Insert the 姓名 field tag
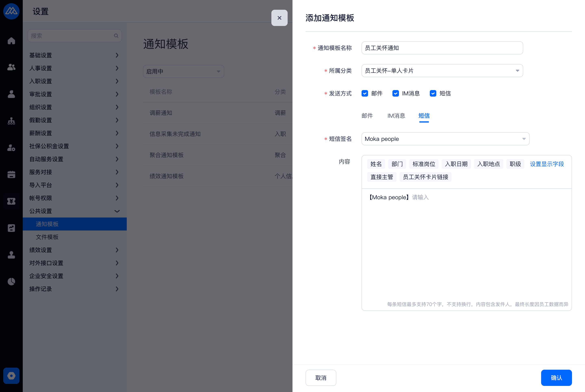Image resolution: width=585 pixels, height=392 pixels. [376, 164]
